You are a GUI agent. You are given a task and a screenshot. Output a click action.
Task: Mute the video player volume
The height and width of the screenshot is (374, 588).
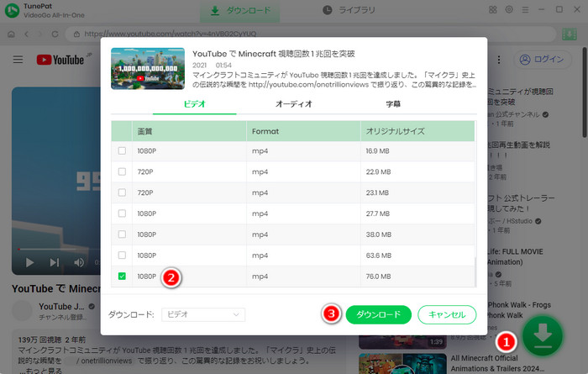tap(79, 262)
